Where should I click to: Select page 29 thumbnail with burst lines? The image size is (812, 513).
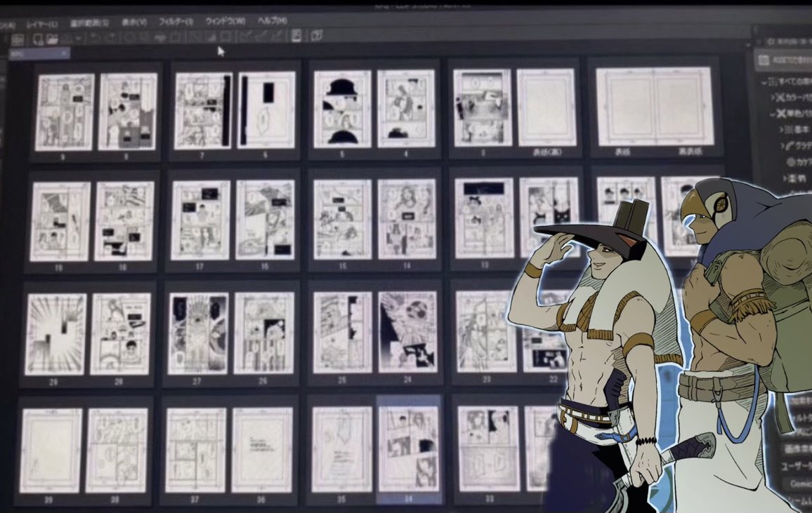55,334
